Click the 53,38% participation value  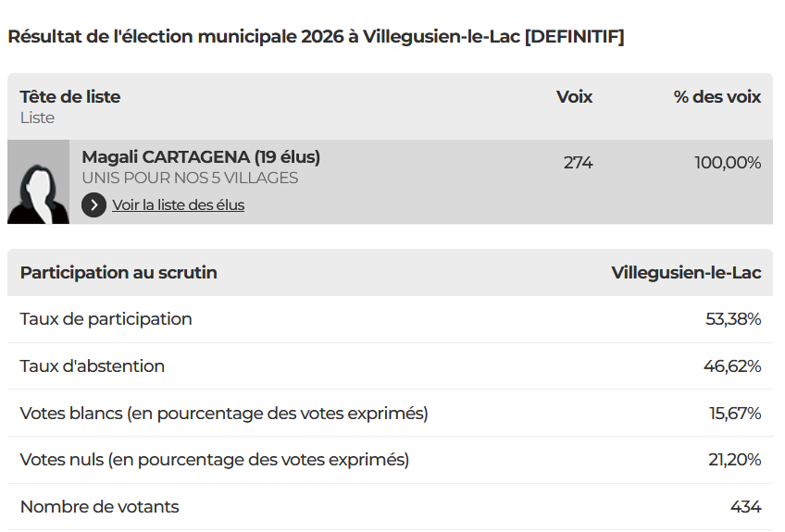click(733, 319)
